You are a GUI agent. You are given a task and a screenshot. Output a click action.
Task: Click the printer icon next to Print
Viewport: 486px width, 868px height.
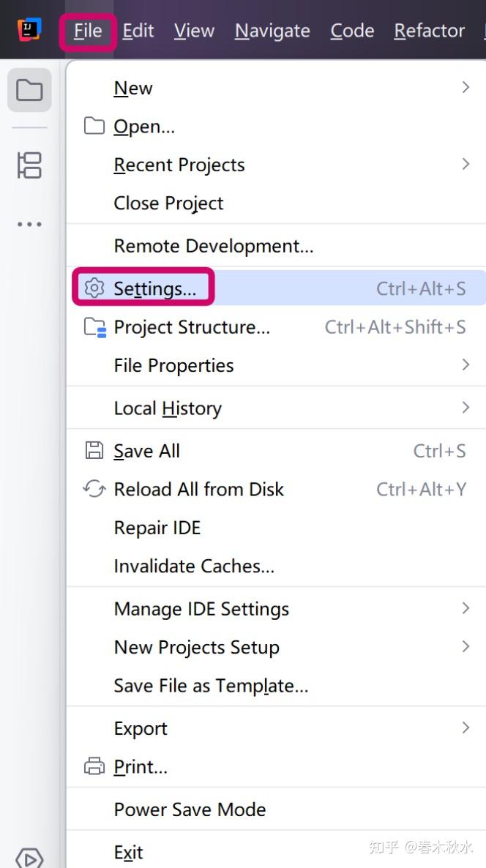[x=94, y=767]
